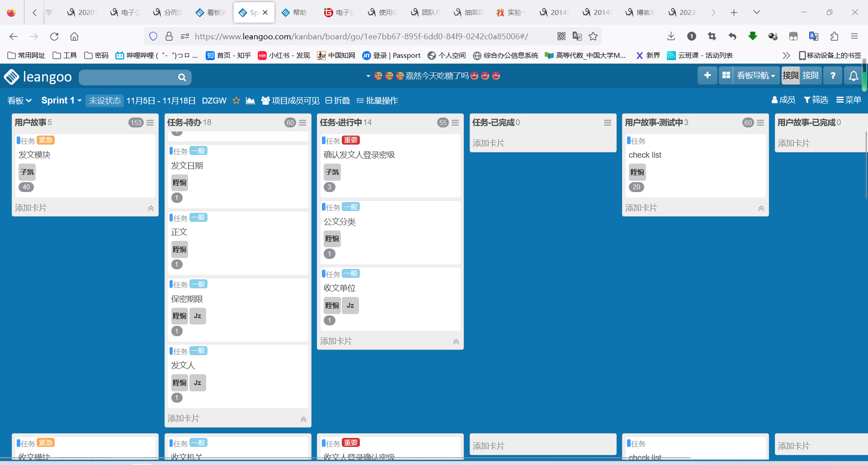
Task: Open the QR code icon in address bar
Action: 561,37
